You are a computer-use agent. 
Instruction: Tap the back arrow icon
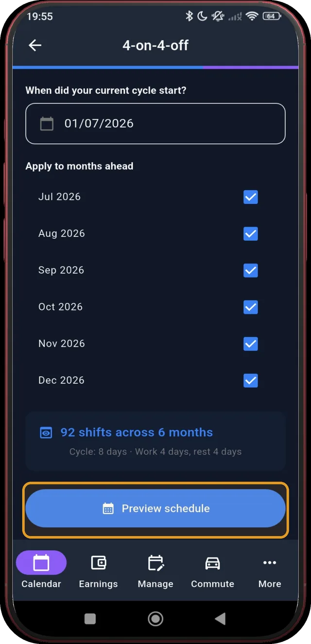point(35,46)
